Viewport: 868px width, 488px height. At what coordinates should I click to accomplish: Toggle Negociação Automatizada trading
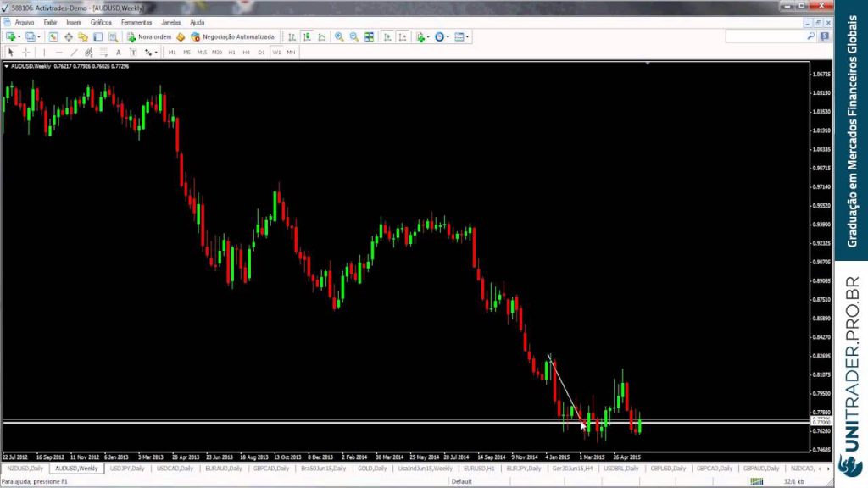[x=232, y=37]
